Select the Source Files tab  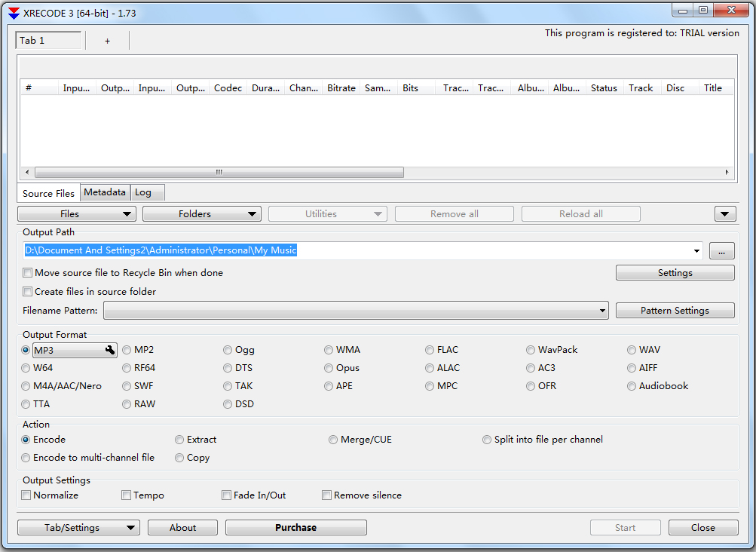pyautogui.click(x=48, y=194)
